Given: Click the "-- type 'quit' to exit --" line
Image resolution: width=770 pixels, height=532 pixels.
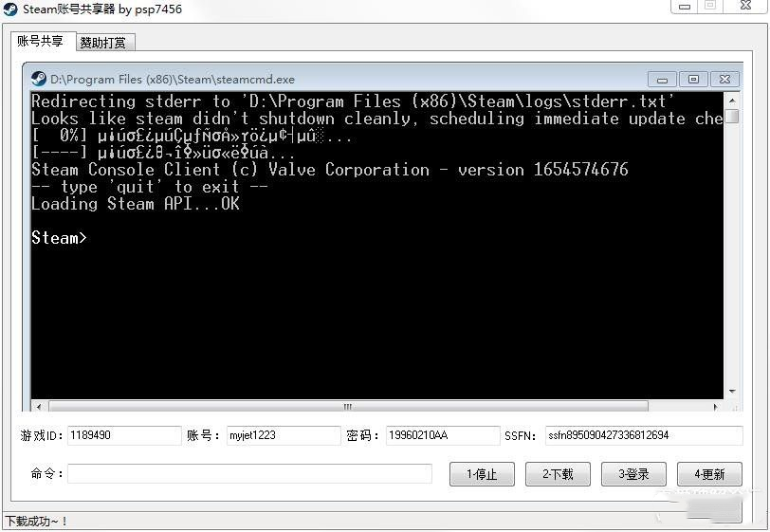Looking at the screenshot, I should coord(150,187).
